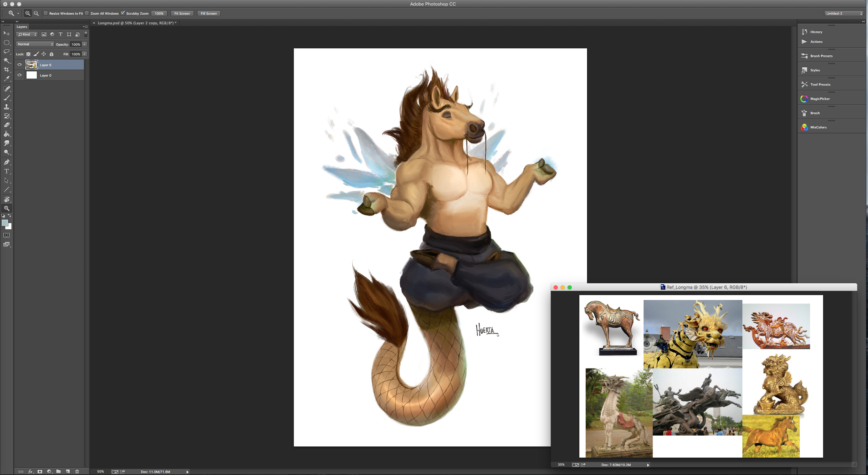Uncheck the Scrubby Zoom option

point(123,13)
